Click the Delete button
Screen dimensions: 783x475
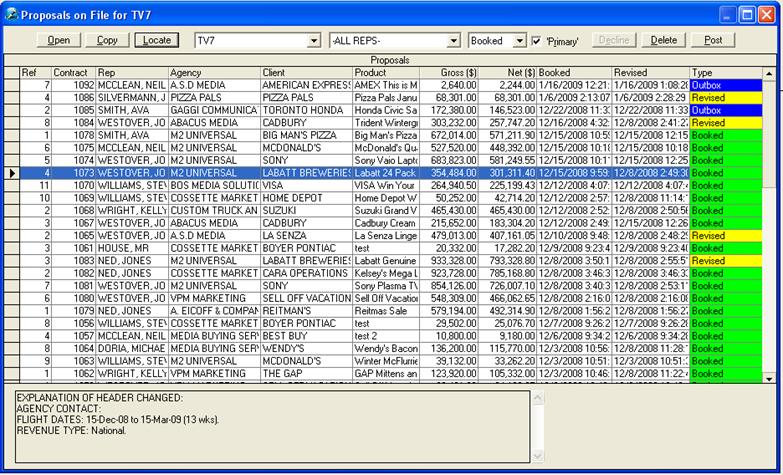click(663, 41)
